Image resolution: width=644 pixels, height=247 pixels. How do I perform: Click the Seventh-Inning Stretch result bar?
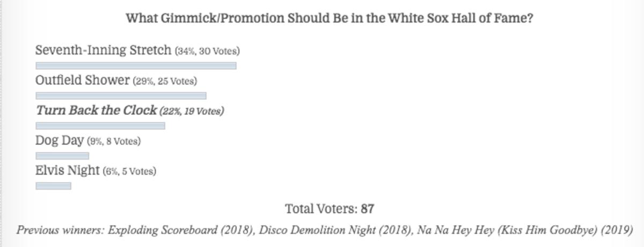coord(136,66)
